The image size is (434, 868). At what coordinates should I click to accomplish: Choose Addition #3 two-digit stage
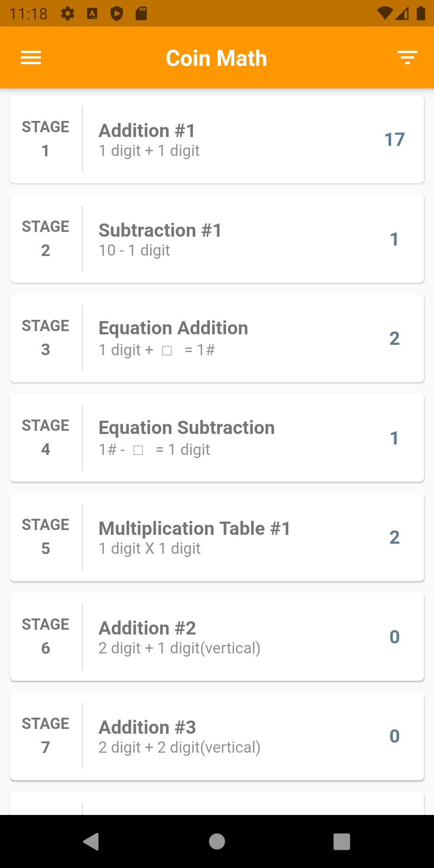click(x=217, y=736)
